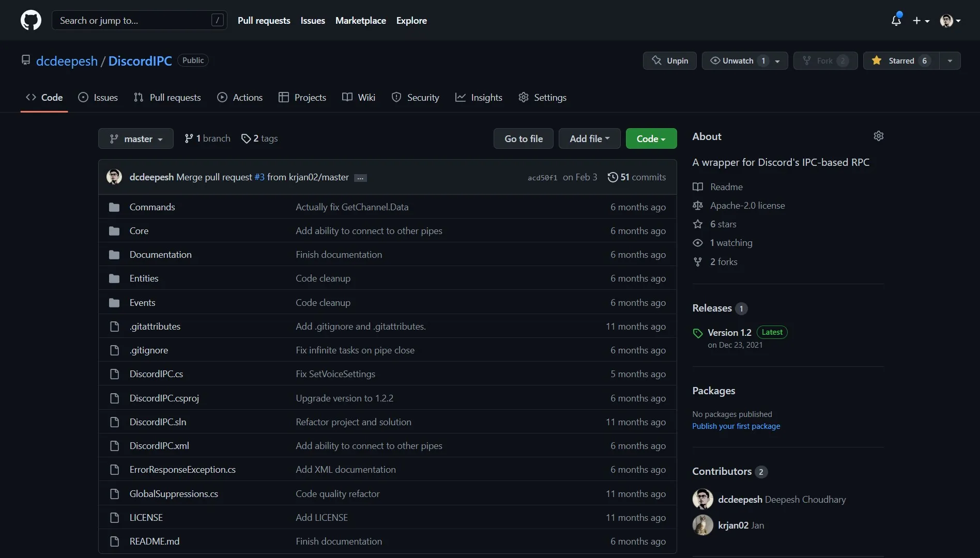Viewport: 980px width, 558px height.
Task: Toggle the Starred button to unstar
Action: [x=901, y=60]
